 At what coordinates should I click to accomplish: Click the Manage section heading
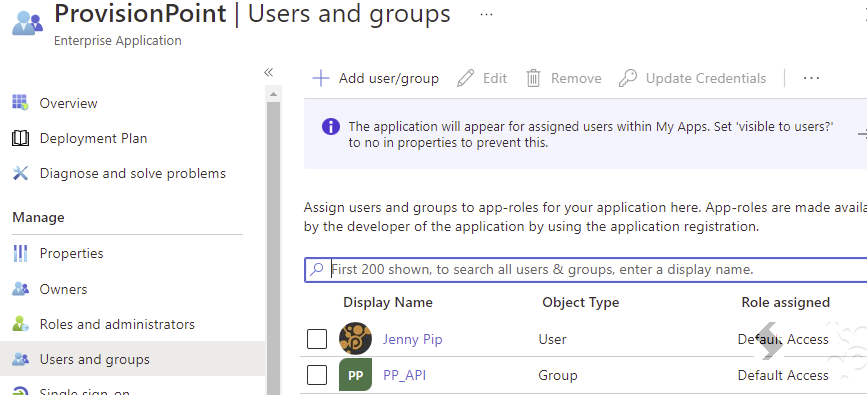point(38,217)
